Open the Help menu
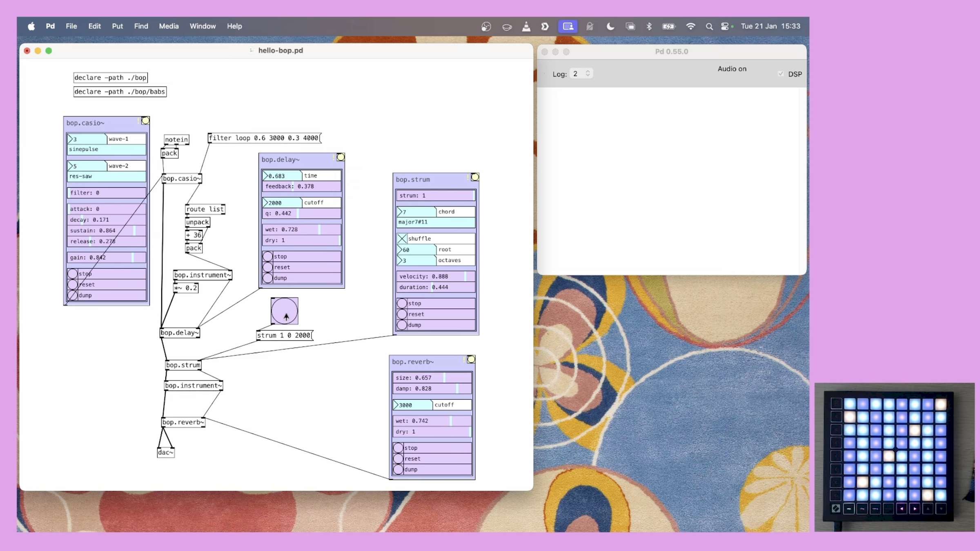Viewport: 980px width, 551px height. [234, 26]
